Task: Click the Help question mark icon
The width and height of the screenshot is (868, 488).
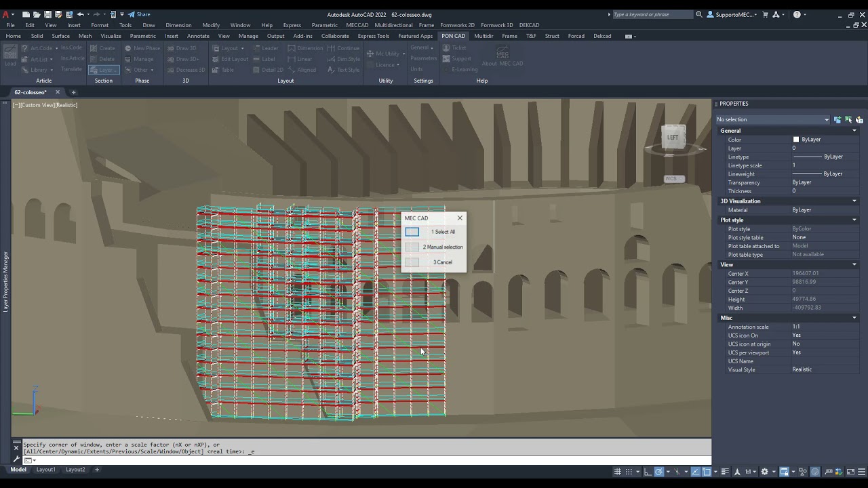Action: (797, 14)
